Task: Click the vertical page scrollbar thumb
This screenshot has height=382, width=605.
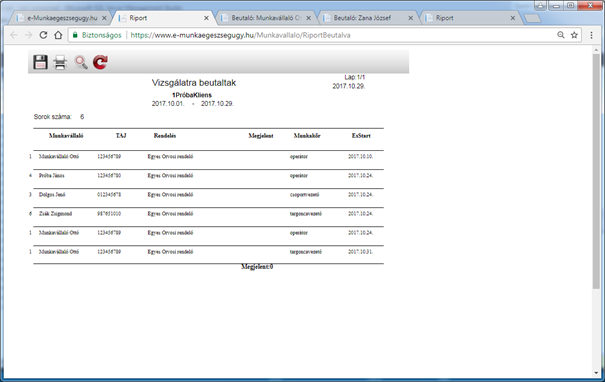Action: [x=597, y=171]
